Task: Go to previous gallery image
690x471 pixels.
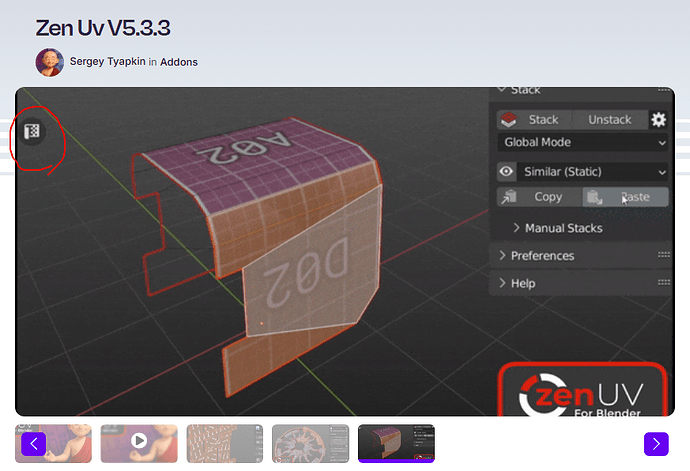Action: click(33, 444)
